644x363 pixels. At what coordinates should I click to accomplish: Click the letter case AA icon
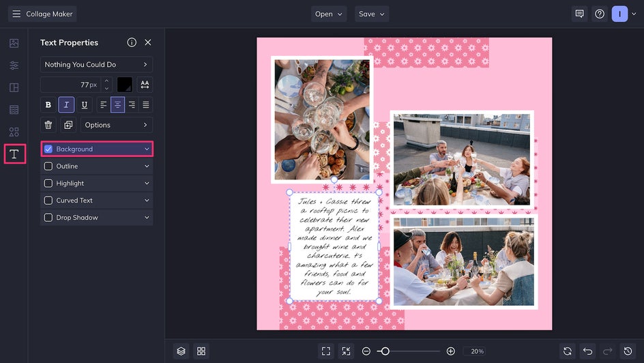145,85
